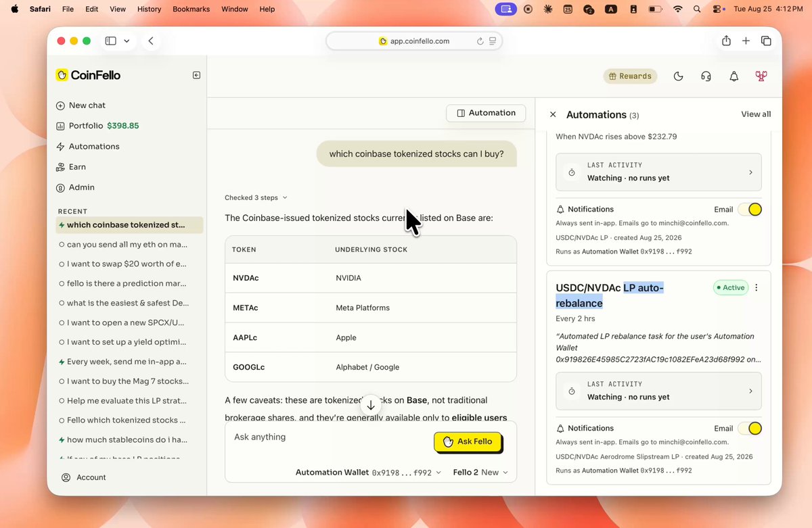
Task: Open Safari's sidebar options chevron
Action: coord(127,41)
